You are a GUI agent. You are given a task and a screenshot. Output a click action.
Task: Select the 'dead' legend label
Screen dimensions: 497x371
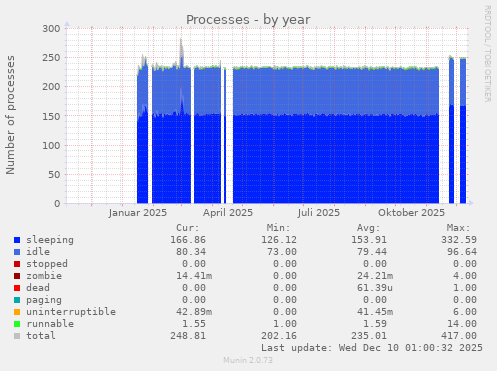point(38,288)
